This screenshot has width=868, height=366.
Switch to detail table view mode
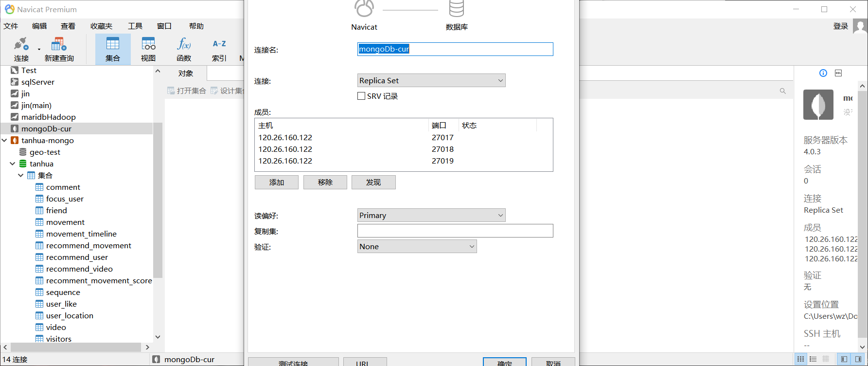pos(826,359)
